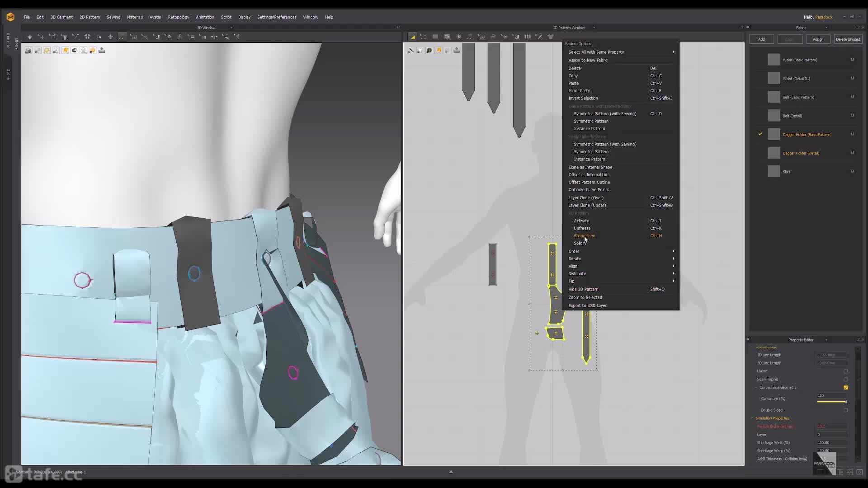This screenshot has width=868, height=488.
Task: Click the yellow texture surface display icon in 3D viewport
Action: 65,51
